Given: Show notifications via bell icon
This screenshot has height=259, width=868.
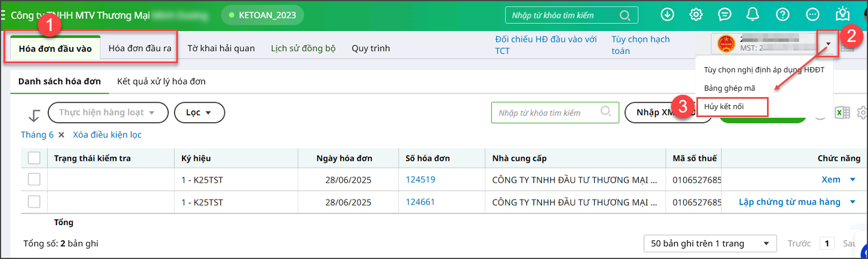Looking at the screenshot, I should (753, 15).
